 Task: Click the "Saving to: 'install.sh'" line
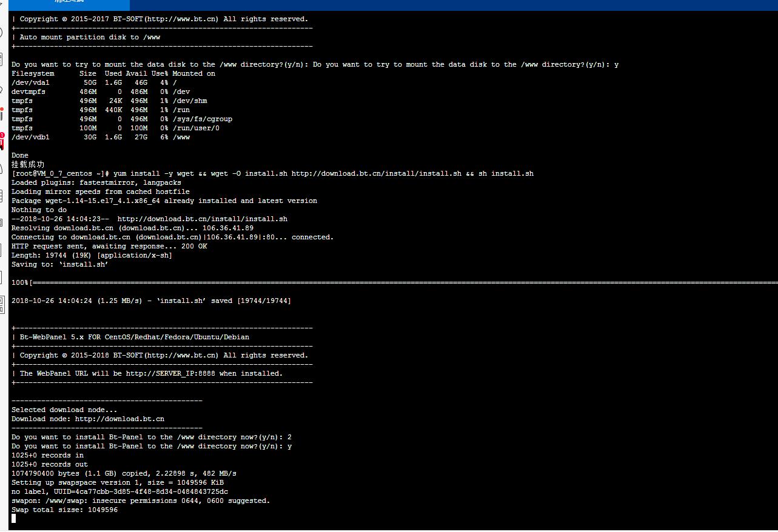point(60,264)
